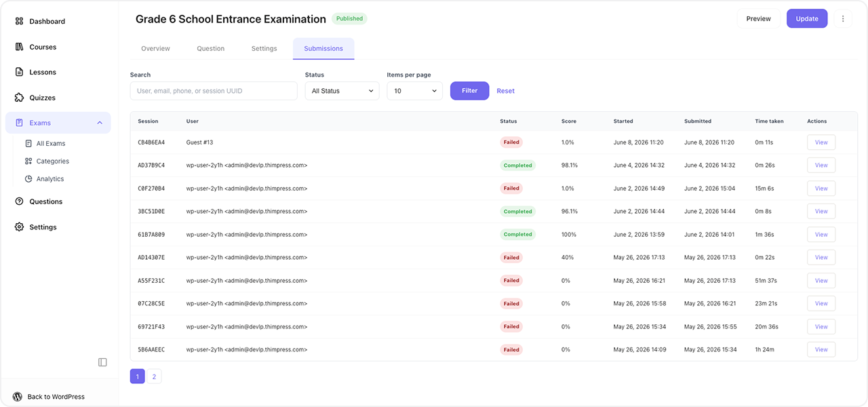Click the Courses books icon

pos(19,47)
